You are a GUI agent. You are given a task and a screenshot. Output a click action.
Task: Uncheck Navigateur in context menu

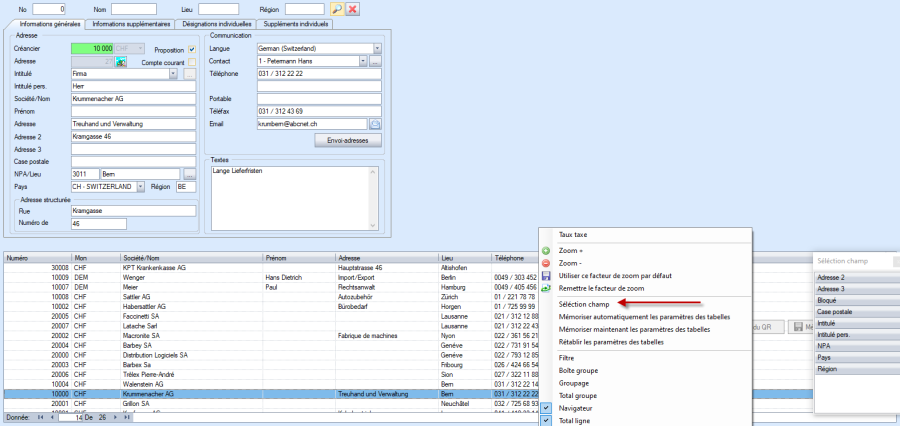(546, 408)
